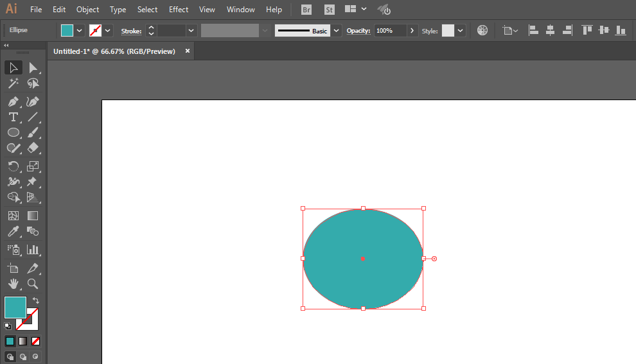636x364 pixels.
Task: Select the Line Segment tool
Action: point(33,117)
